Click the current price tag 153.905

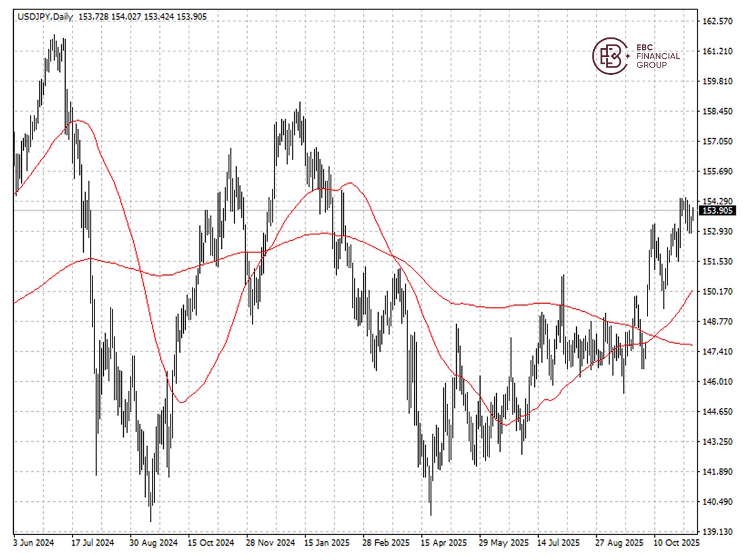click(716, 211)
